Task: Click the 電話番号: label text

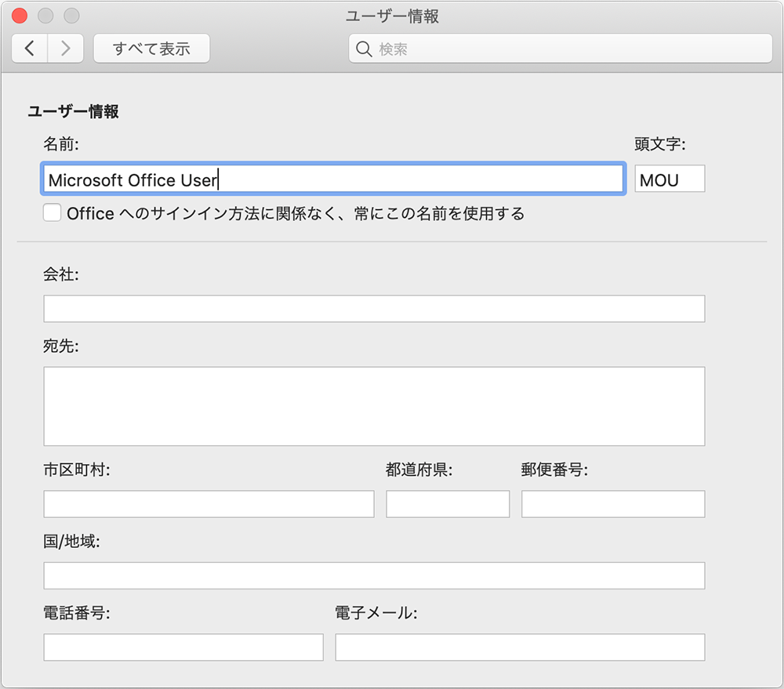Action: (77, 612)
